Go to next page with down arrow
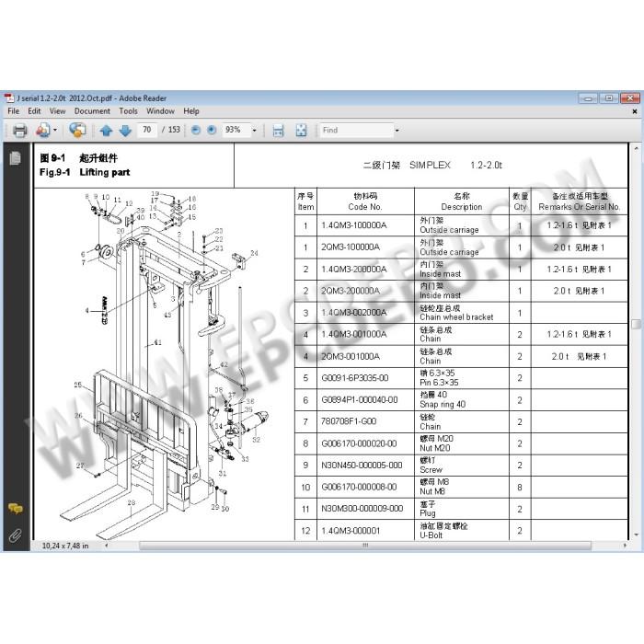The height and width of the screenshot is (644, 644). click(x=125, y=131)
